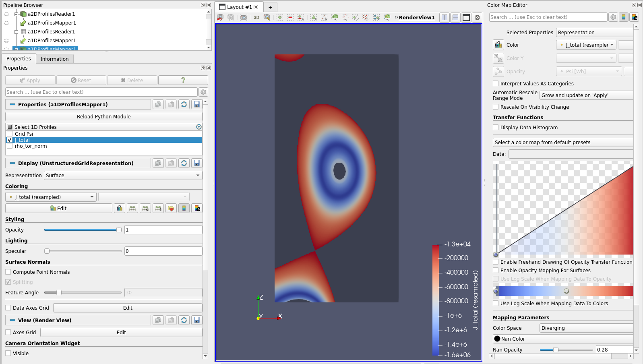Image resolution: width=643 pixels, height=364 pixels.
Task: Open the Representation Surface dropdown
Action: click(123, 175)
